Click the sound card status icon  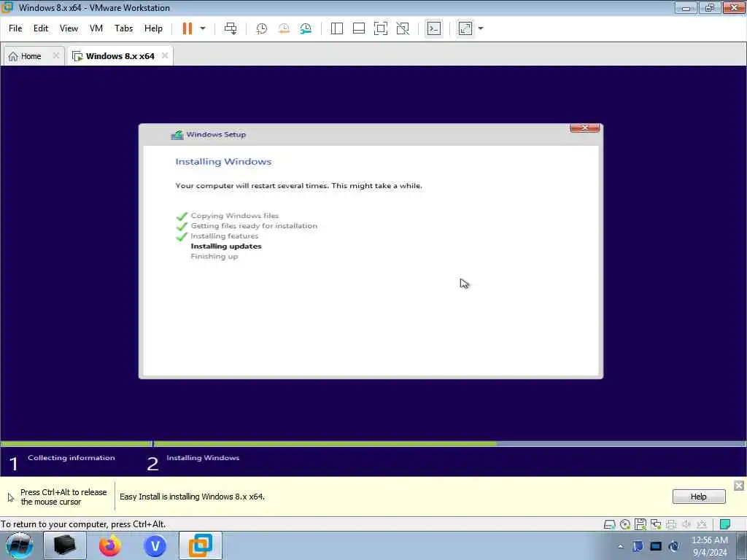pos(686,525)
